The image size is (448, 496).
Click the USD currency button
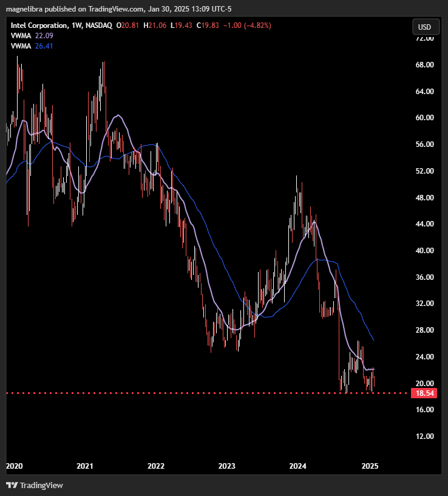pos(426,27)
